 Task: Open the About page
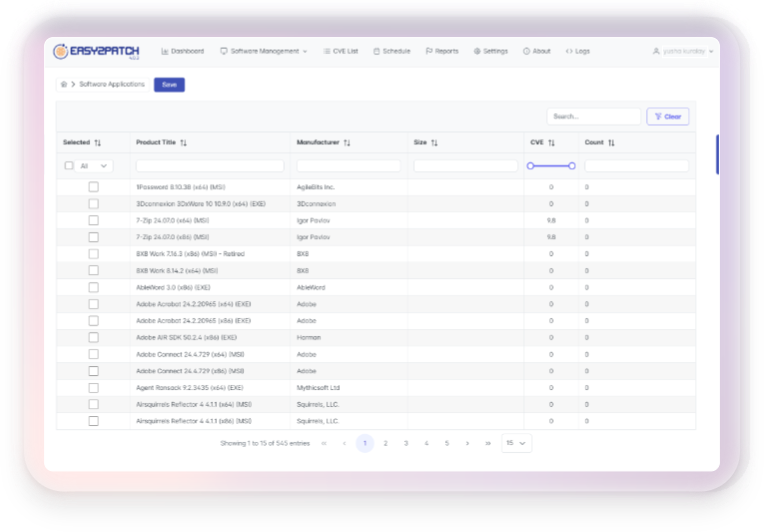(x=536, y=51)
